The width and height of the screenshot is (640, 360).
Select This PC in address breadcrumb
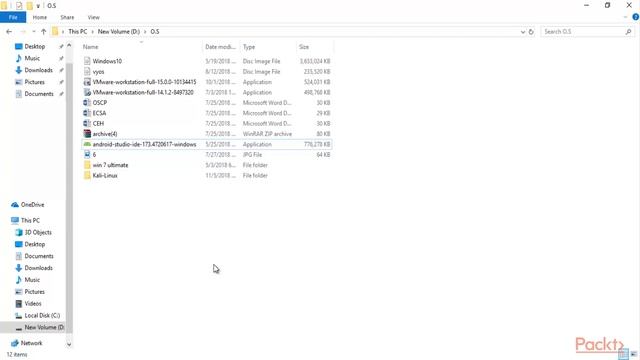(78, 31)
